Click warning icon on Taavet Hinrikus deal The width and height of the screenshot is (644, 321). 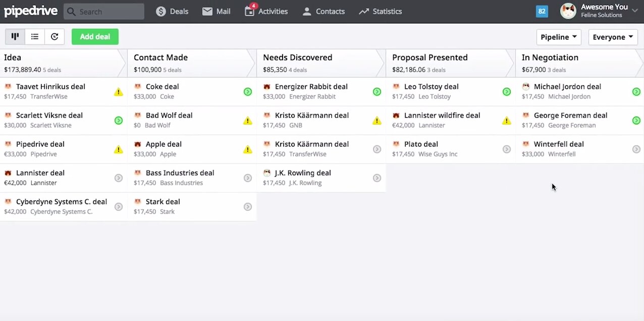(118, 92)
